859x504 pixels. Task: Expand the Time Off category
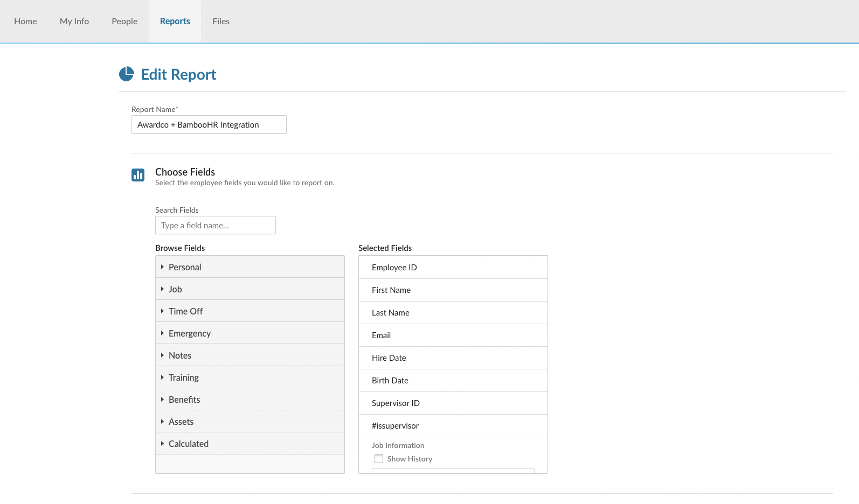[185, 311]
